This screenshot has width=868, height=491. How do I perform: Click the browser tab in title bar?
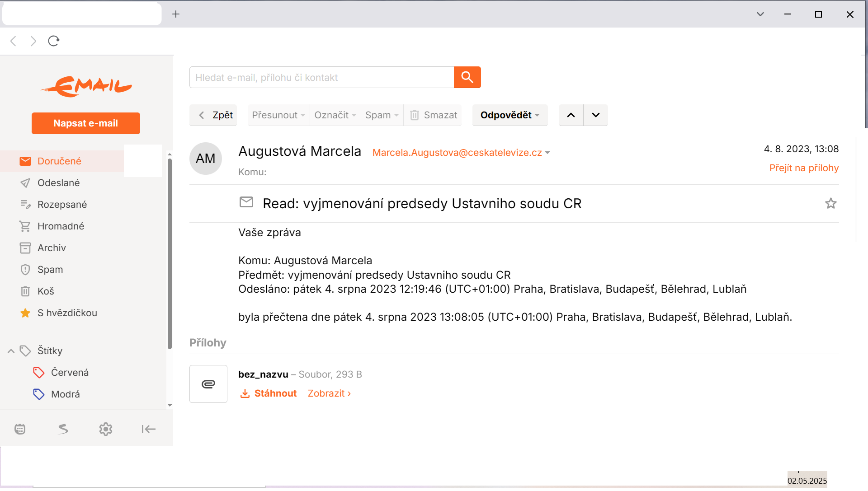pos(82,14)
